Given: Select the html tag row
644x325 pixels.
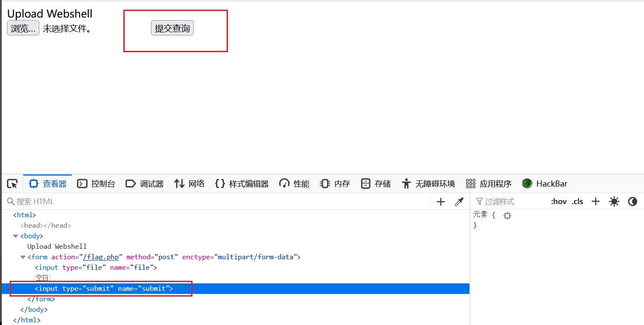Looking at the screenshot, I should pos(235,215).
